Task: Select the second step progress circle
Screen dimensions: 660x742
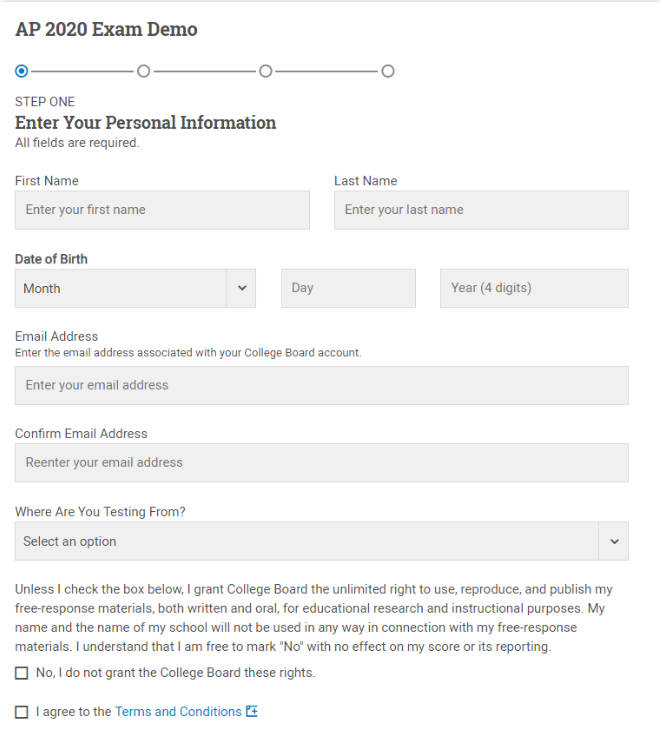Action: [144, 71]
